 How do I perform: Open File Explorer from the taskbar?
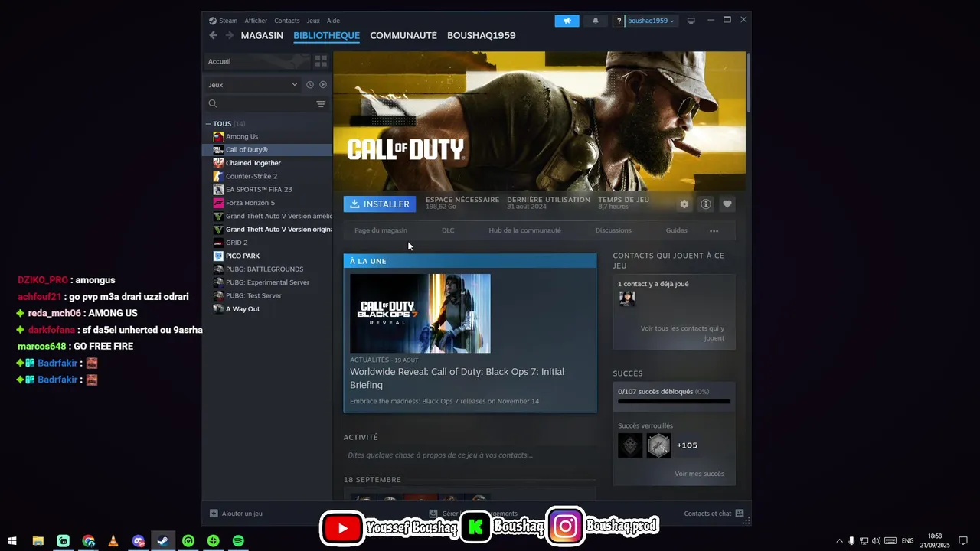pyautogui.click(x=38, y=541)
